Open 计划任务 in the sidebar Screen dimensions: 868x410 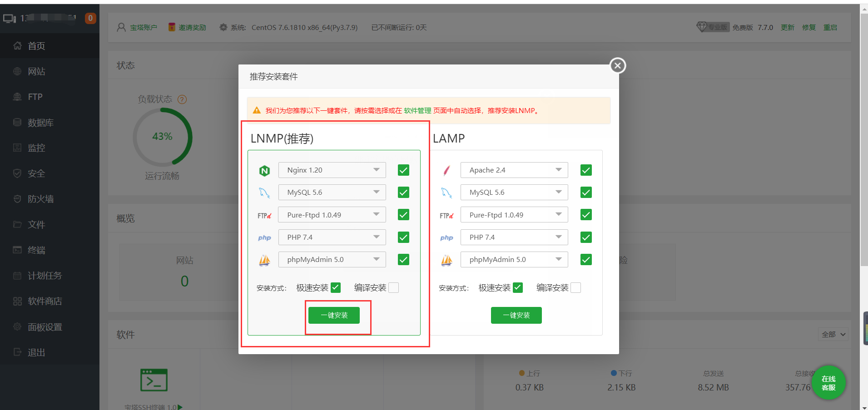point(50,276)
